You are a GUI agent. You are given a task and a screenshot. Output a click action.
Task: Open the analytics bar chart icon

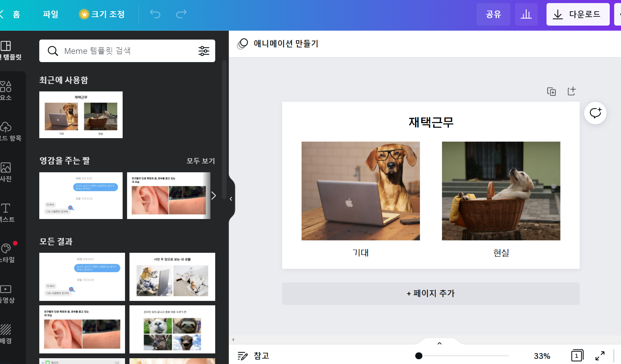click(x=526, y=14)
